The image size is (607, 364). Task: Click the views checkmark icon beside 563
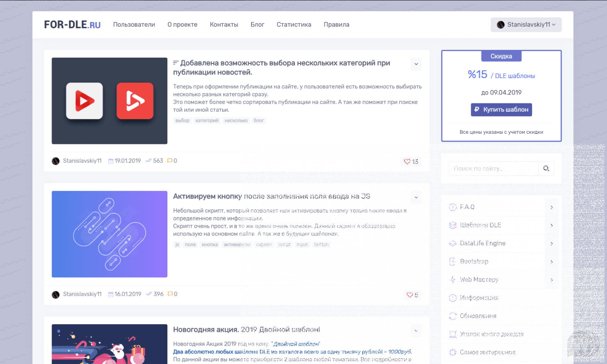(x=149, y=161)
